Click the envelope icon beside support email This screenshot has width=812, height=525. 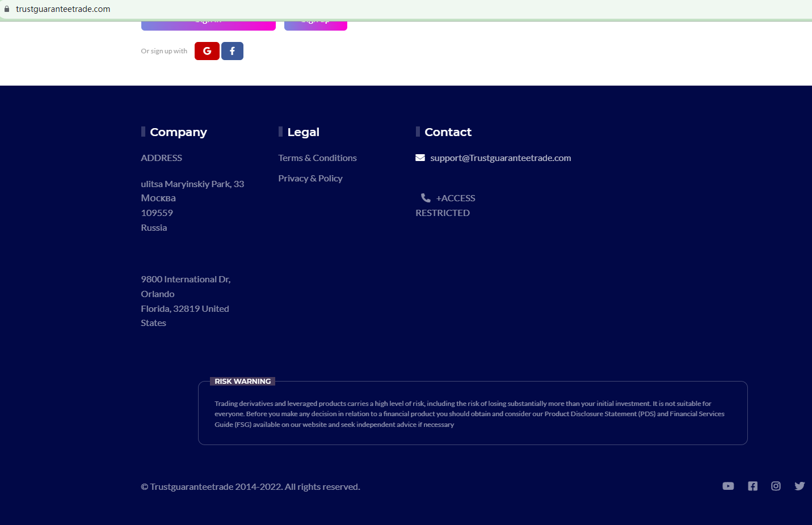tap(420, 158)
